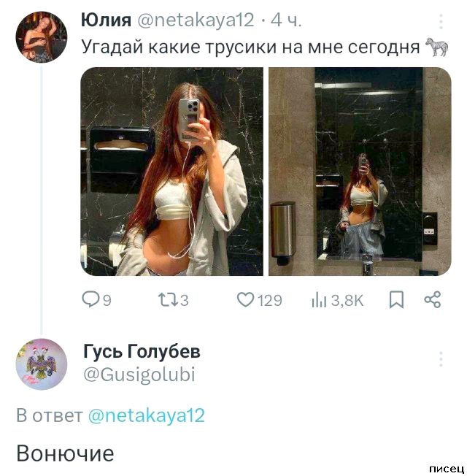View analytics icon showing 3,8K views
The image size is (467, 476).
(320, 299)
